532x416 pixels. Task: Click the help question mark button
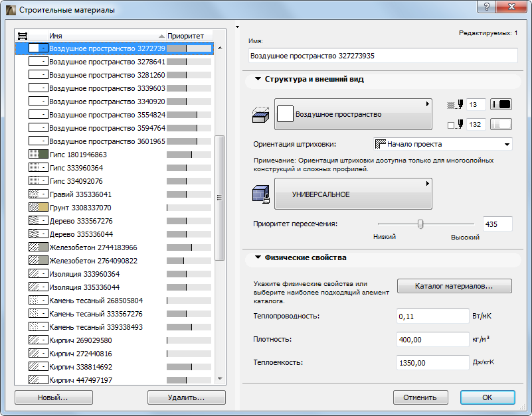487,7
